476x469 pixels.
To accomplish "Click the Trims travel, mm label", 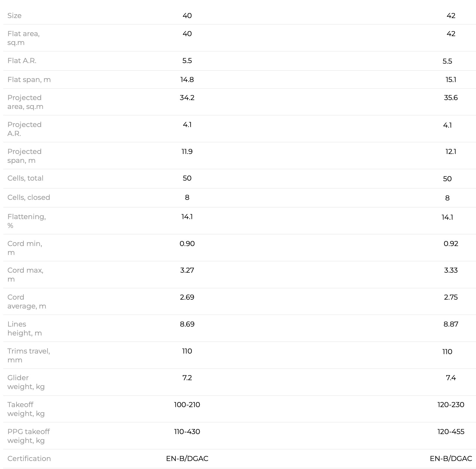I will (x=29, y=356).
